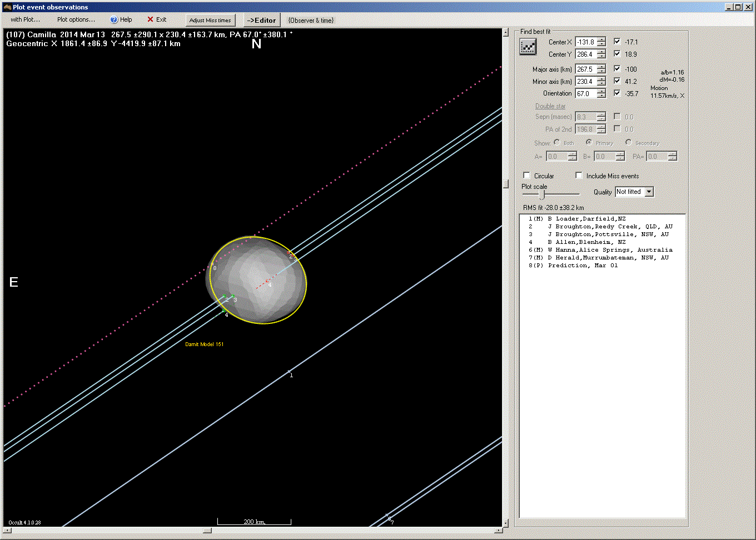
Task: Click the app icon in title bar
Action: click(x=7, y=7)
